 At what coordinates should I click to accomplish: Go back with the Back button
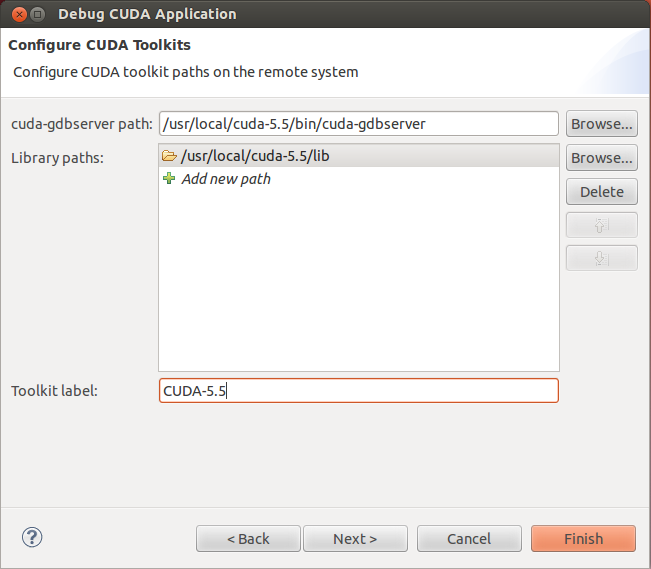(248, 539)
